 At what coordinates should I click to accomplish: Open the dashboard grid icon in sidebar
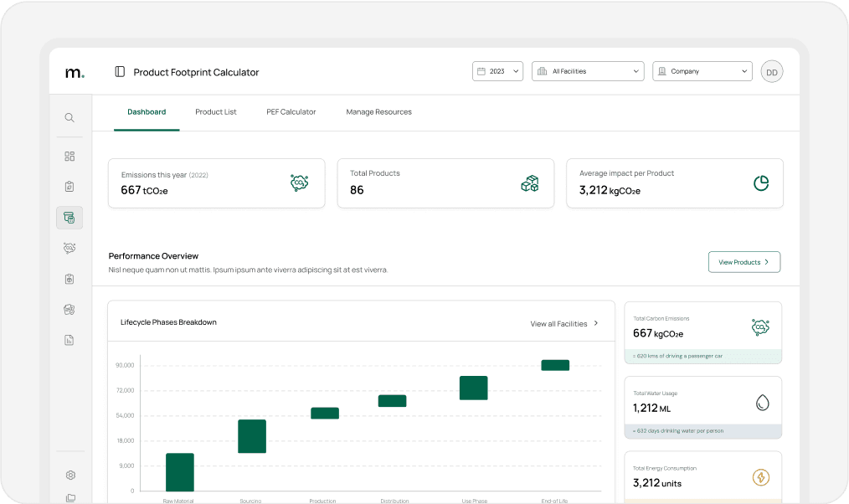(x=69, y=157)
